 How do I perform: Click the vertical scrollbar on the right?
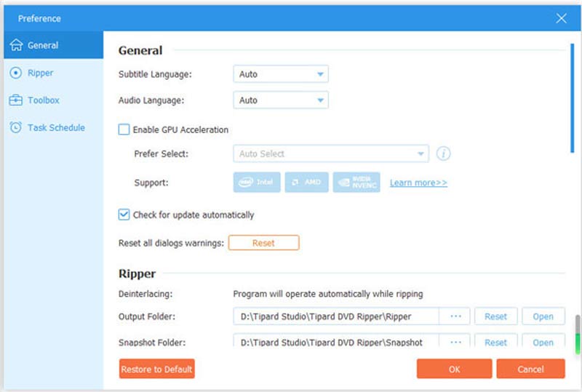572,98
